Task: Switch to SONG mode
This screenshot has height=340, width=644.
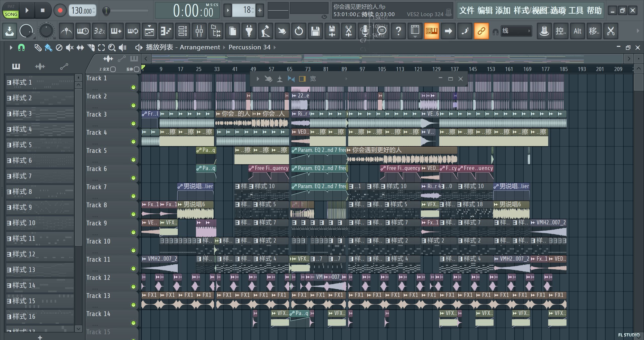Action: point(11,14)
